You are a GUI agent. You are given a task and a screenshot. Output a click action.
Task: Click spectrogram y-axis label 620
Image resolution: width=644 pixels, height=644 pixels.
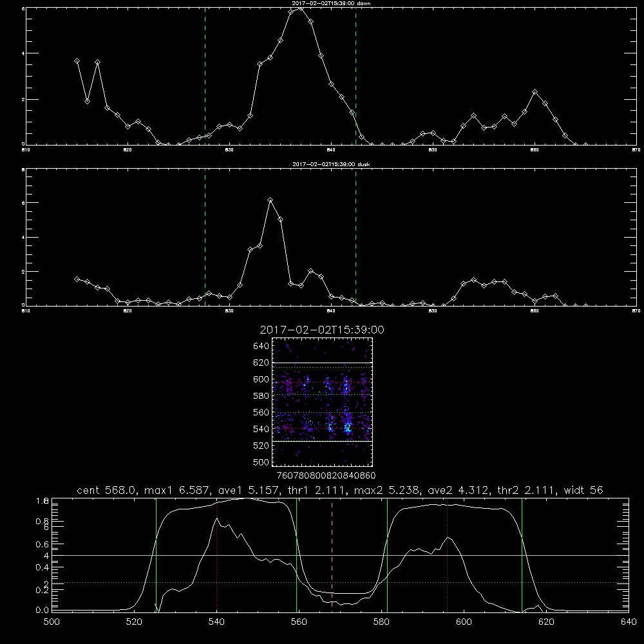(x=261, y=363)
